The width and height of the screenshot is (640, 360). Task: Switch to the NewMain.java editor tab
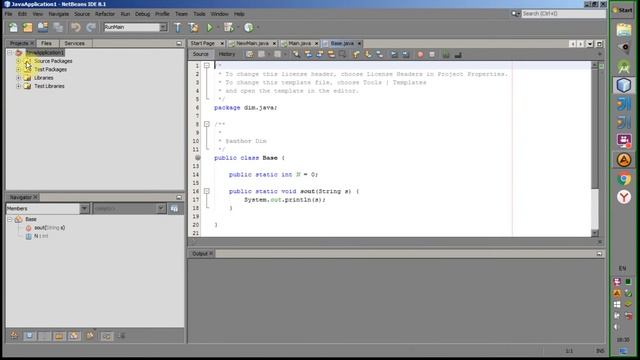252,43
